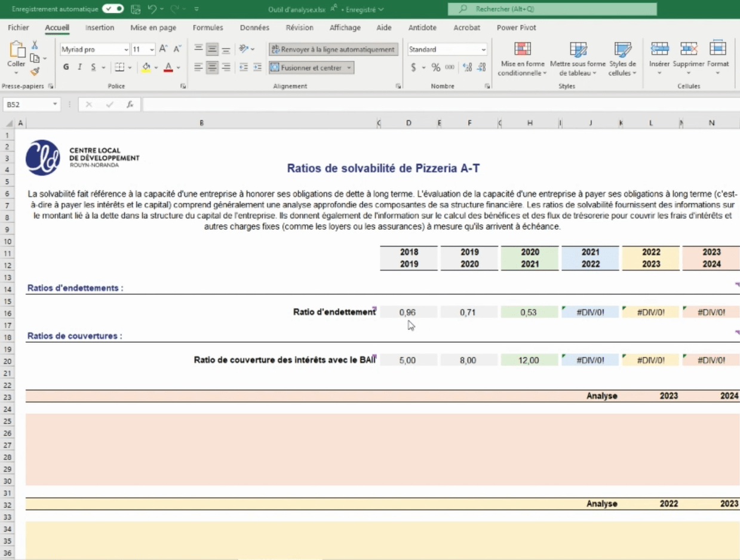Open the Fichier tab
Viewport: 740px width, 560px height.
(x=19, y=27)
